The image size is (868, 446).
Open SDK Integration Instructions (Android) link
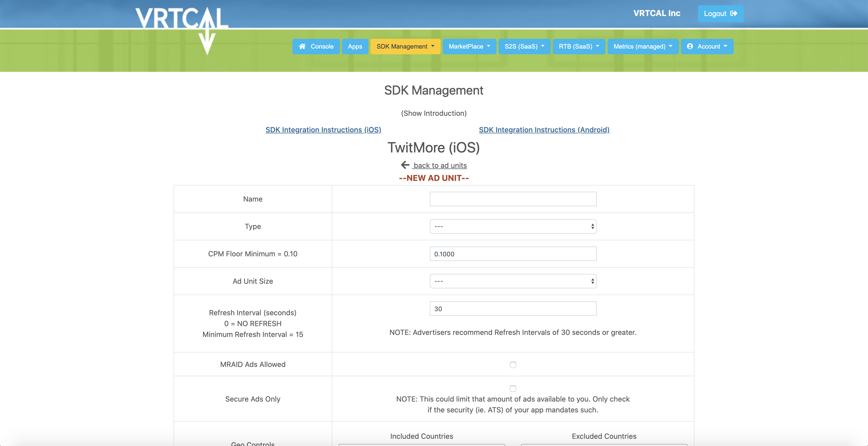point(544,130)
